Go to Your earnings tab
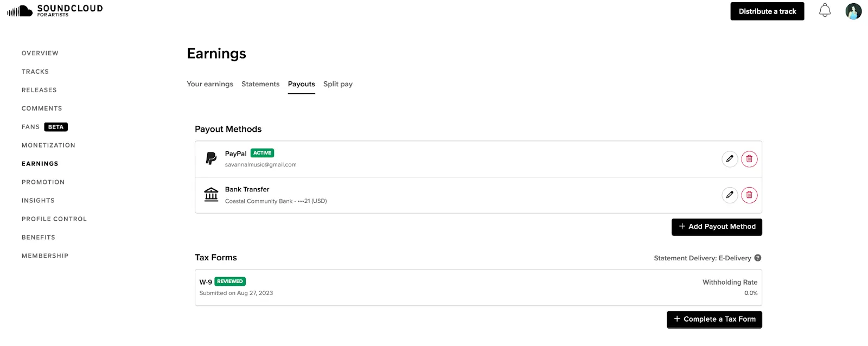This screenshot has width=868, height=346. tap(210, 84)
